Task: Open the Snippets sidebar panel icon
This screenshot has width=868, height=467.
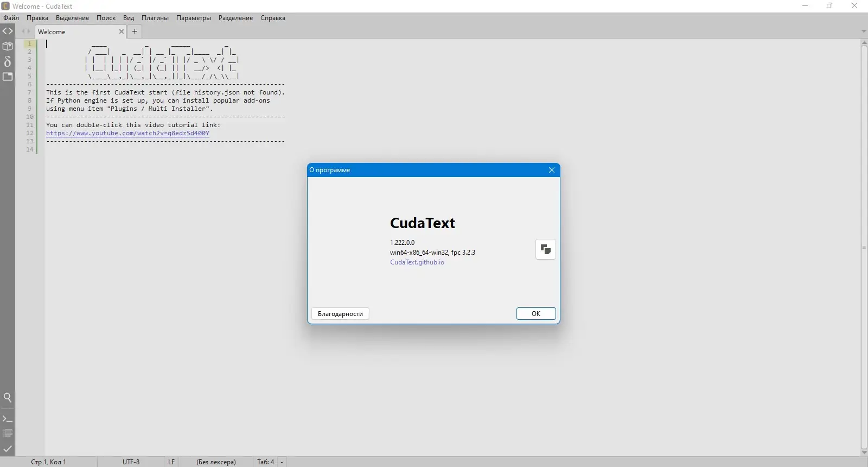Action: pyautogui.click(x=8, y=61)
